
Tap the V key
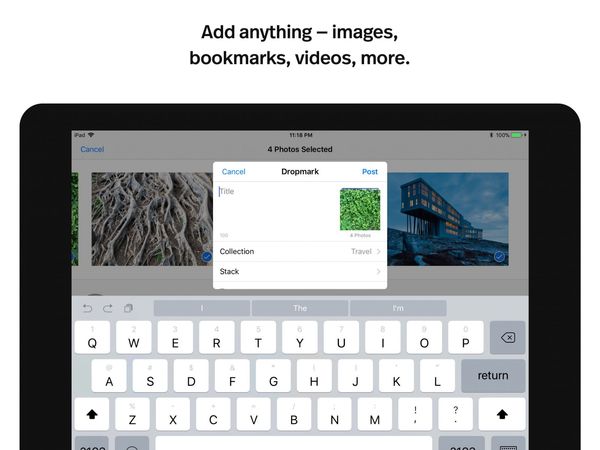tap(254, 414)
